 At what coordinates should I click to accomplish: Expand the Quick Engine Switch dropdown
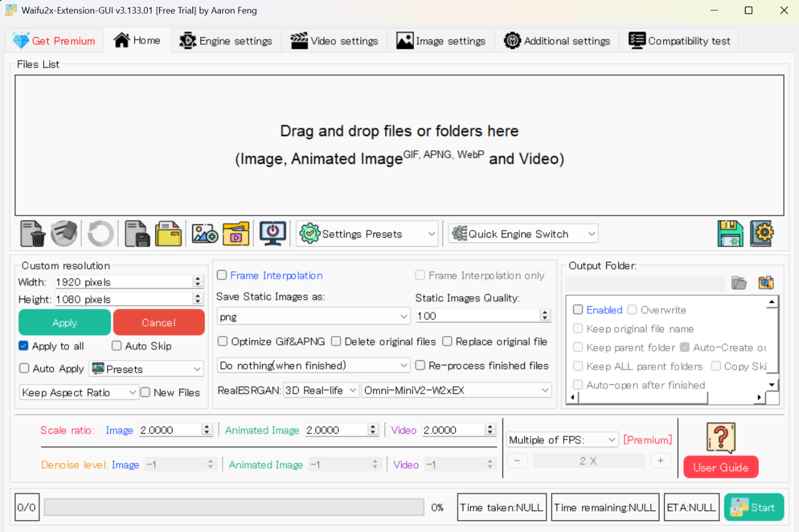tap(523, 233)
